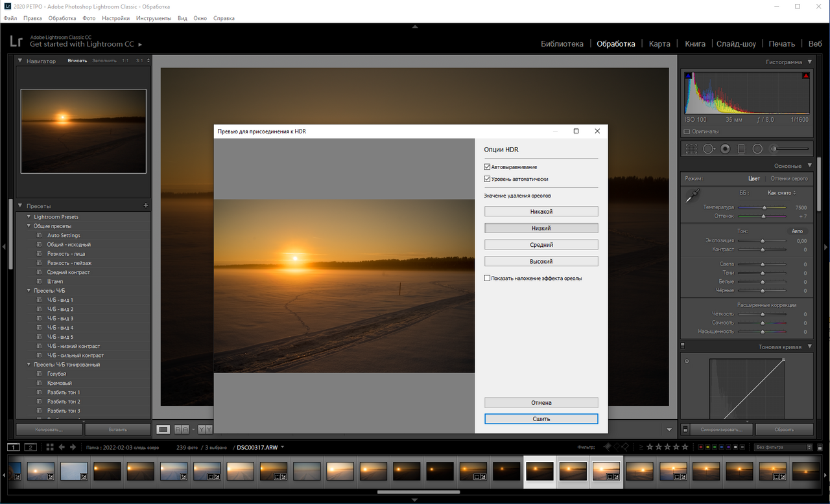
Task: Toggle shadow clipping blue triangle in histogram
Action: 689,76
